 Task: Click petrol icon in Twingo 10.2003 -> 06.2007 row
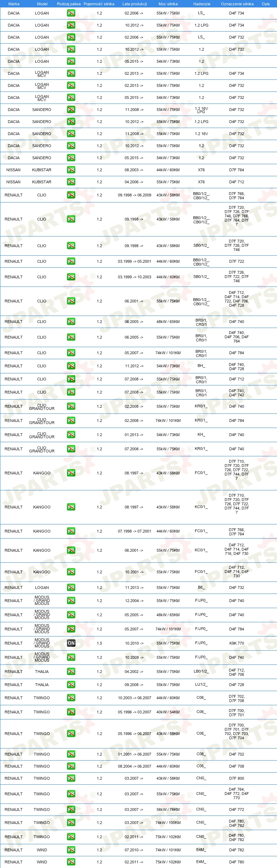coord(71,697)
